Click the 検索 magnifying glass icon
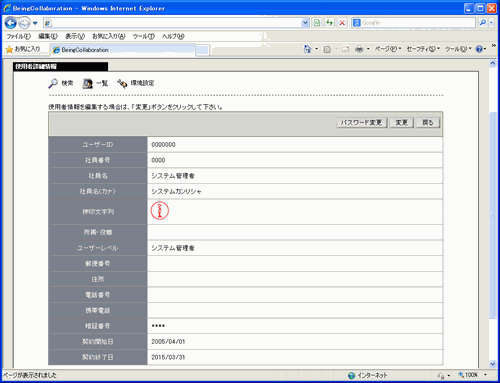Screen dimensions: 500x383 pyautogui.click(x=53, y=83)
